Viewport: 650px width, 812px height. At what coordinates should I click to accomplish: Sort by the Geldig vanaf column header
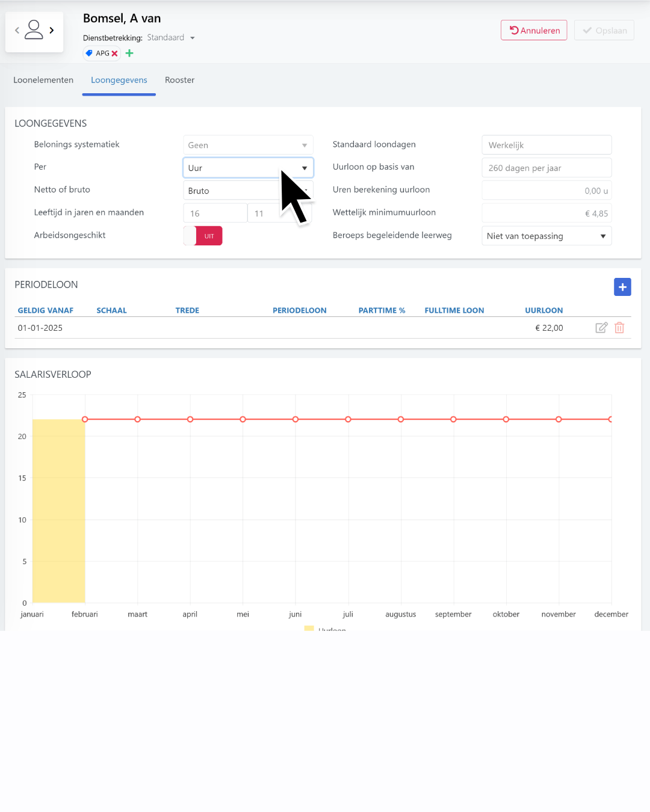46,310
